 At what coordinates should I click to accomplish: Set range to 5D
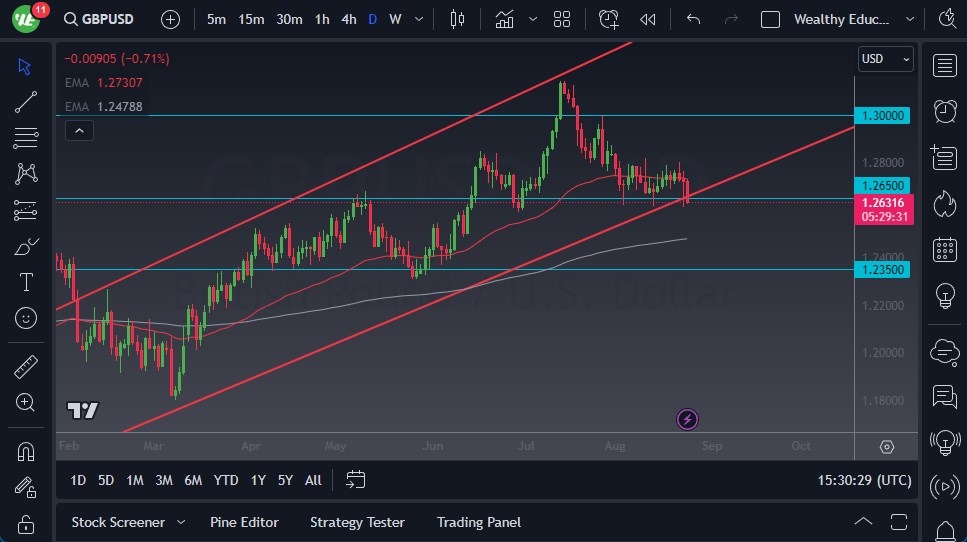[106, 480]
